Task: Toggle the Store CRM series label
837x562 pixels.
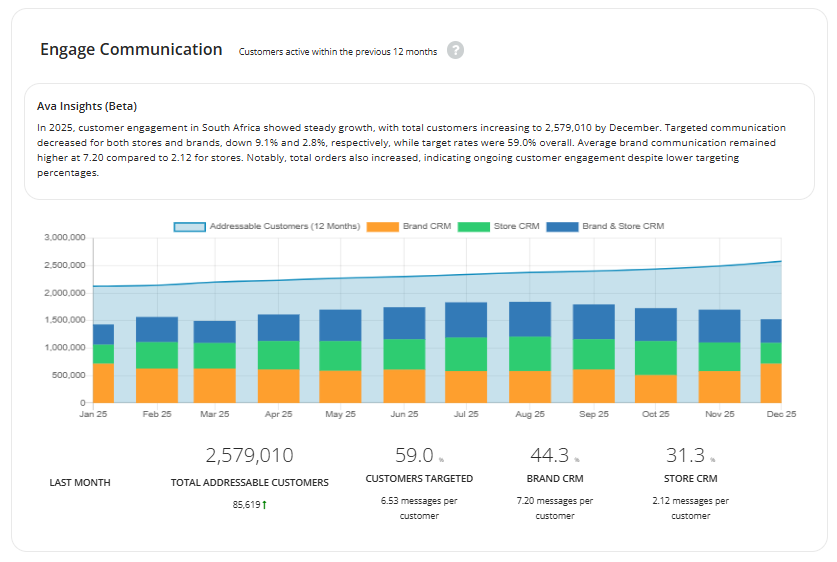Action: 516,226
